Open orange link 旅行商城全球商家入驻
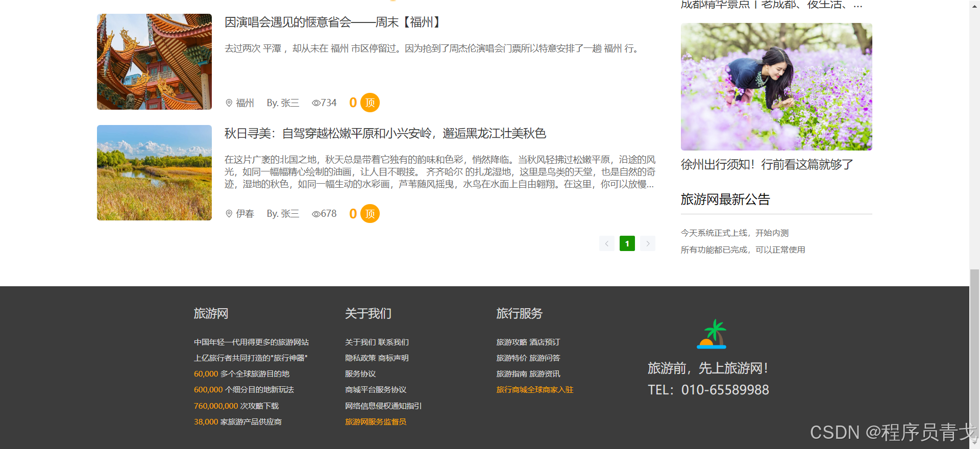Screen dimensions: 980x449 click(x=535, y=390)
